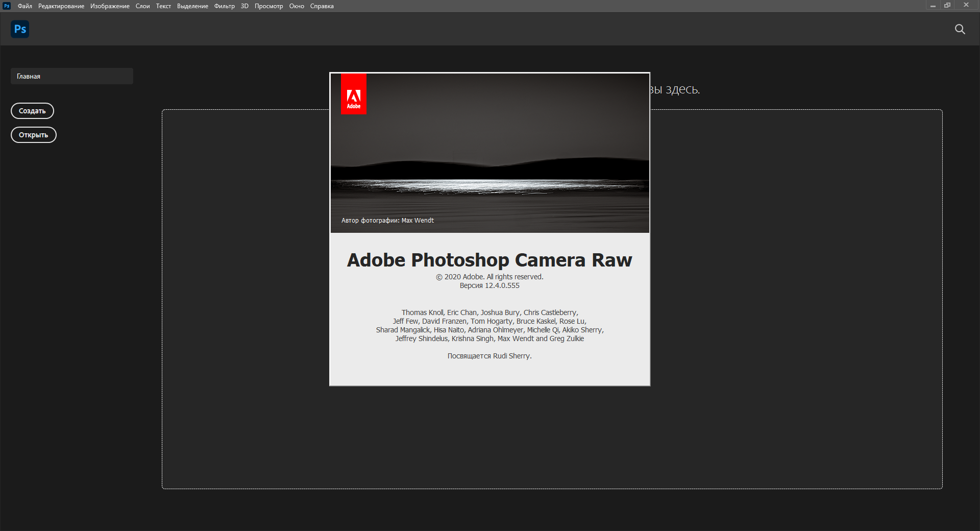Restore down the Photoshop window

click(x=947, y=6)
